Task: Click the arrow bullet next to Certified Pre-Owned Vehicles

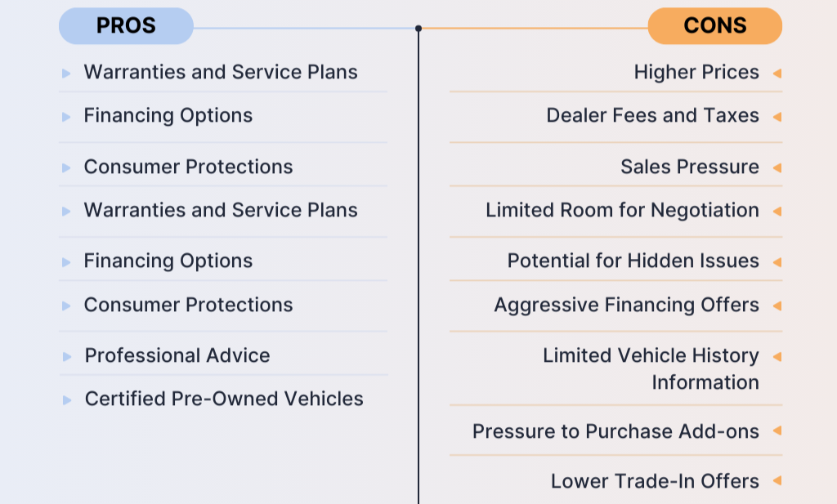Action: 67,399
